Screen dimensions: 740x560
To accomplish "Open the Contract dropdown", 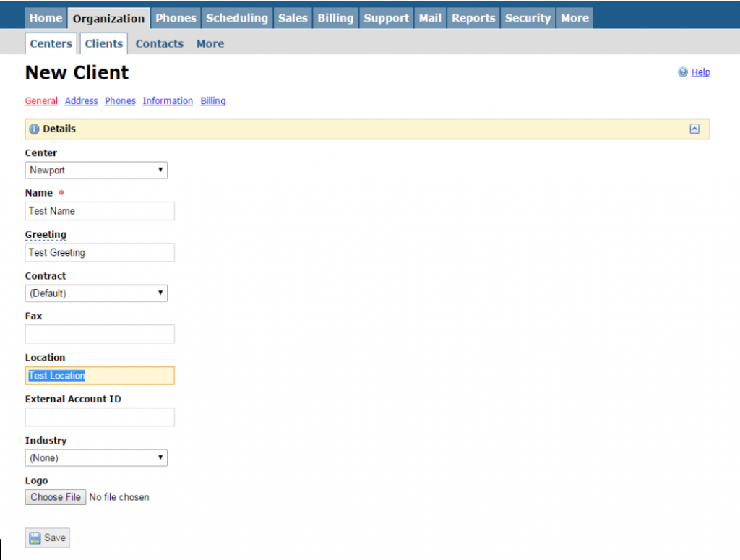I will pos(96,293).
